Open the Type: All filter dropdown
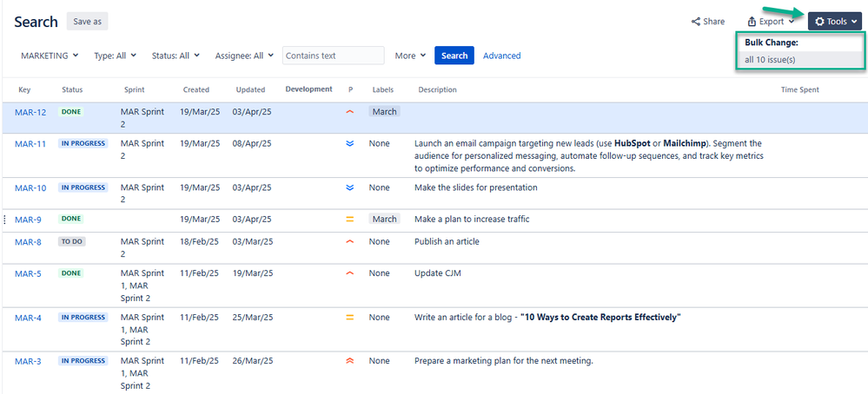This screenshot has width=868, height=394. click(x=115, y=56)
